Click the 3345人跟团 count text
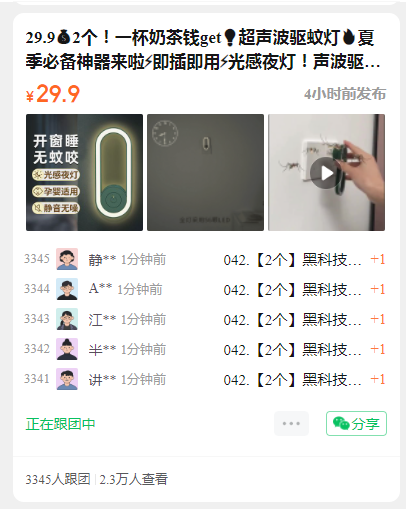Viewport: 406px width, 509px height. (x=58, y=479)
